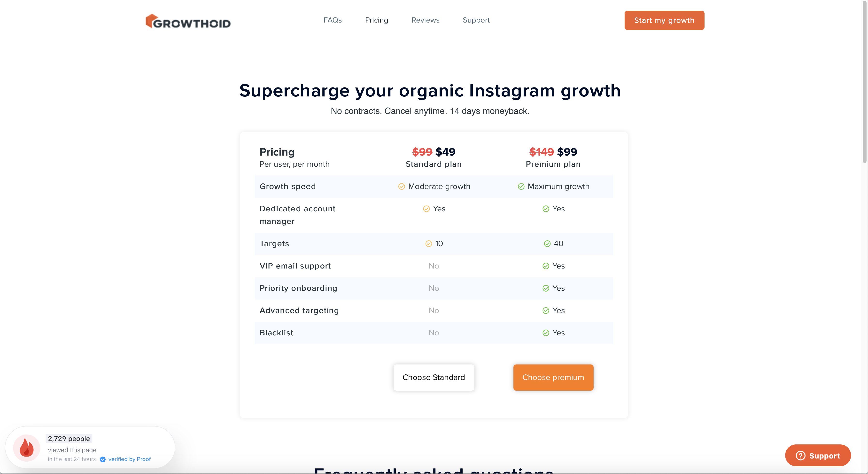Click the question mark icon in the Support widget
This screenshot has width=868, height=474.
point(800,456)
